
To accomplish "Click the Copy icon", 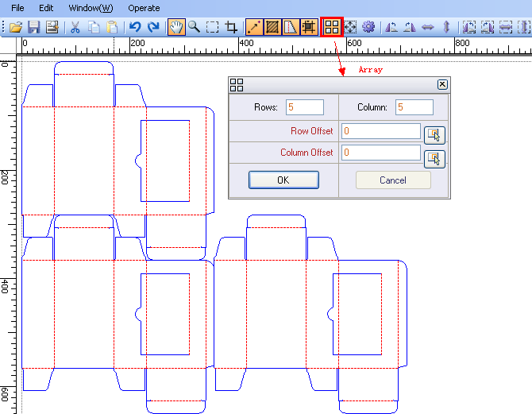I will click(94, 27).
